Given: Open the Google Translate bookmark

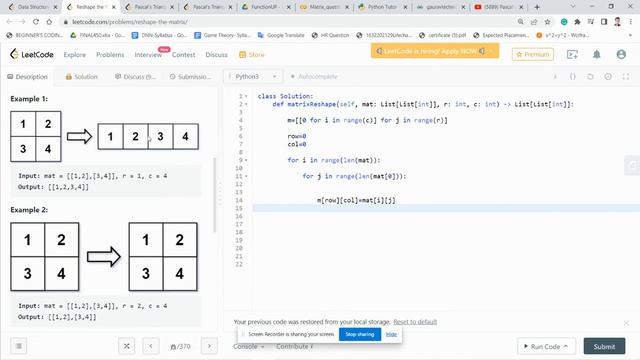Looking at the screenshot, I should 281,36.
